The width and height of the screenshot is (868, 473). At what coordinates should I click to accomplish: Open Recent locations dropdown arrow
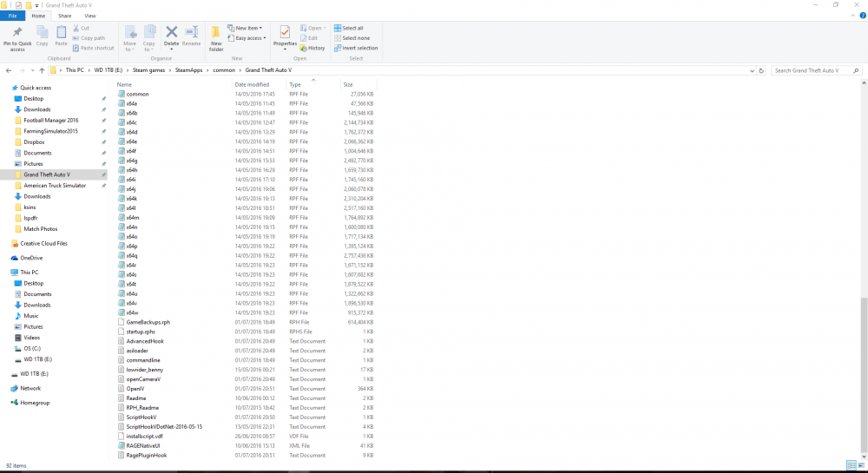pos(32,71)
